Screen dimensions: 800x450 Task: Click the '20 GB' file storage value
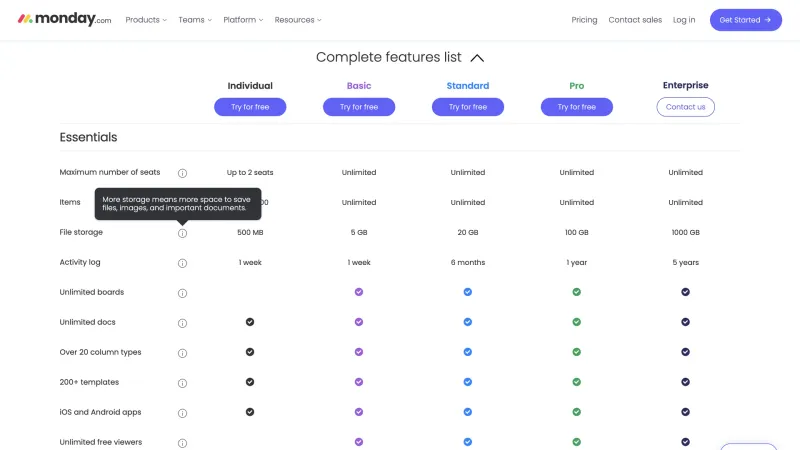coord(468,232)
